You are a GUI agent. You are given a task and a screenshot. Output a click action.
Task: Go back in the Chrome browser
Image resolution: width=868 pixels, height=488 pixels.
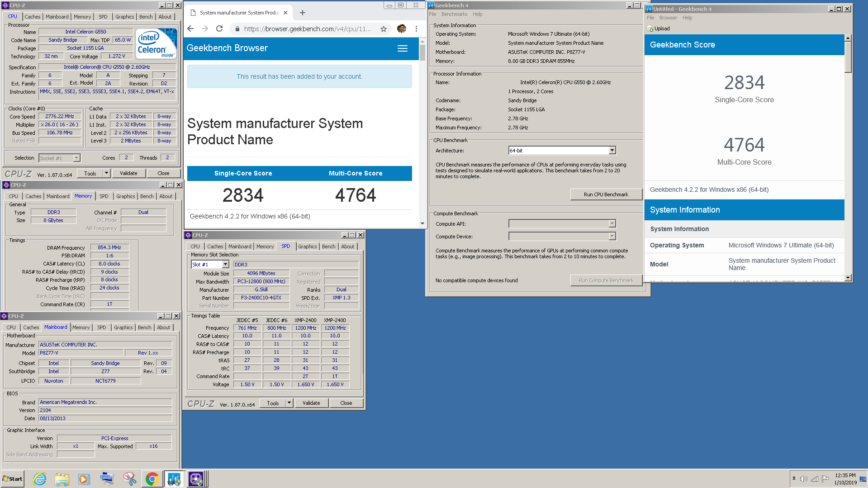point(190,28)
